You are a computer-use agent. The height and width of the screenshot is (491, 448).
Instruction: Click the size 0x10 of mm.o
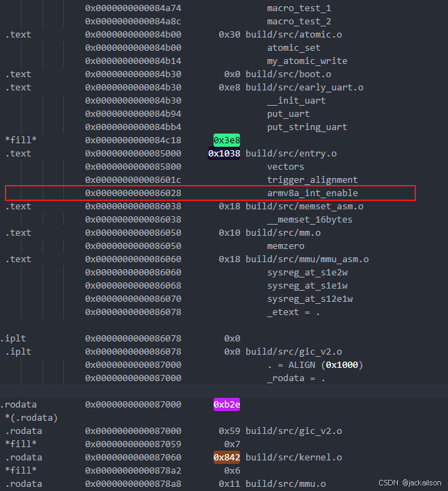[x=230, y=233]
